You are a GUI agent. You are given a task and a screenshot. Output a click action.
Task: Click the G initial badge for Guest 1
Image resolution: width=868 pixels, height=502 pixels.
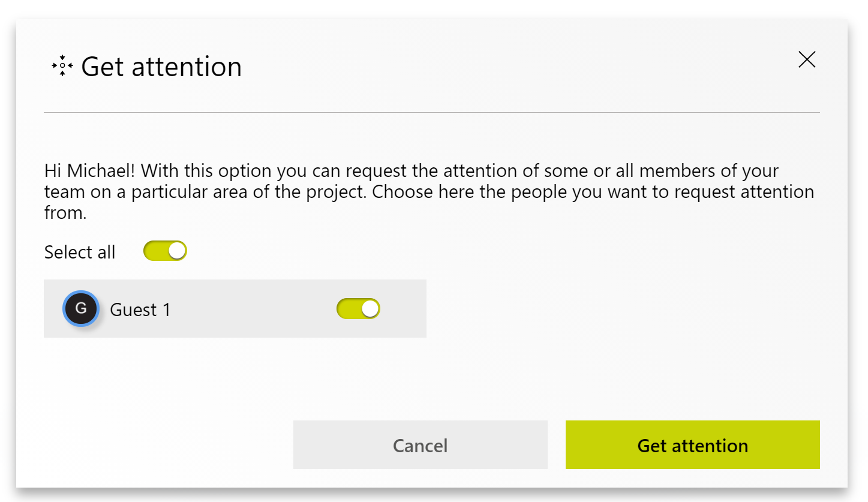point(80,308)
